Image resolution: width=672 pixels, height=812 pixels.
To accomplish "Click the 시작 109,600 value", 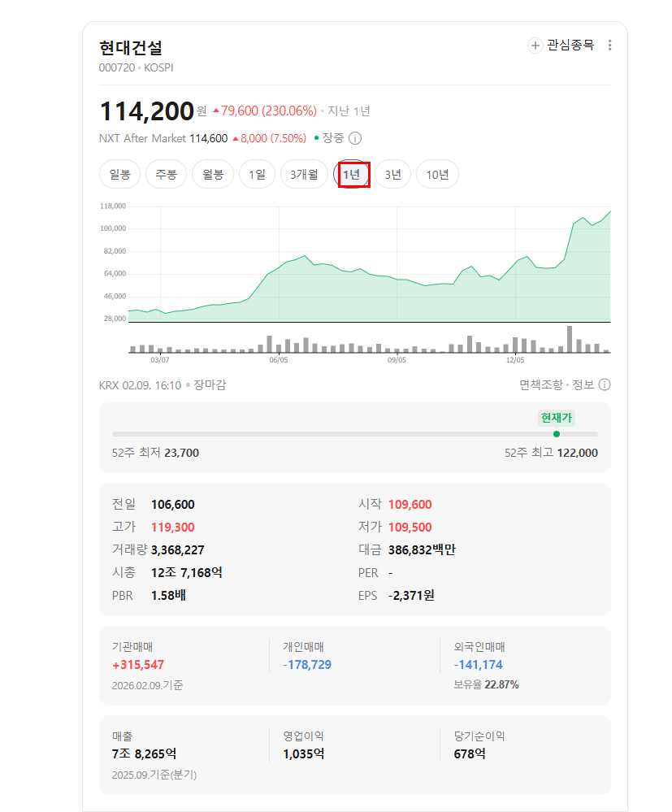I will click(410, 505).
